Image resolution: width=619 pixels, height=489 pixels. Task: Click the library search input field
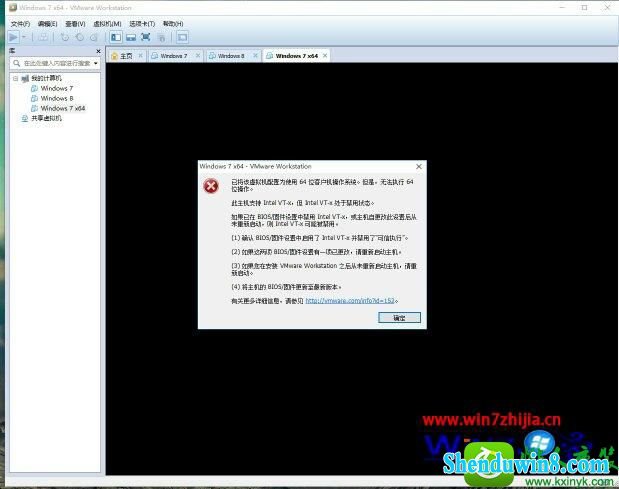point(57,63)
